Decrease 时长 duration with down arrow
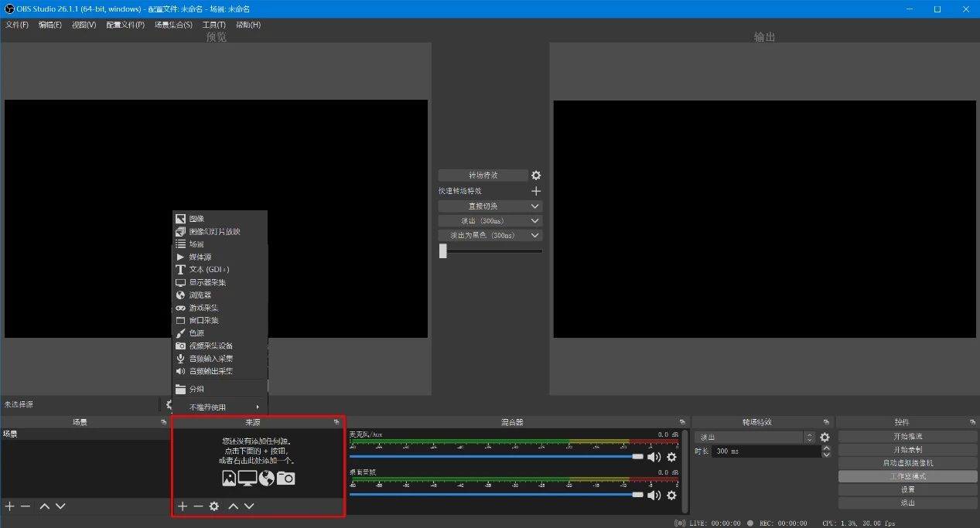Screen dimensions: 980x528 click(826, 455)
